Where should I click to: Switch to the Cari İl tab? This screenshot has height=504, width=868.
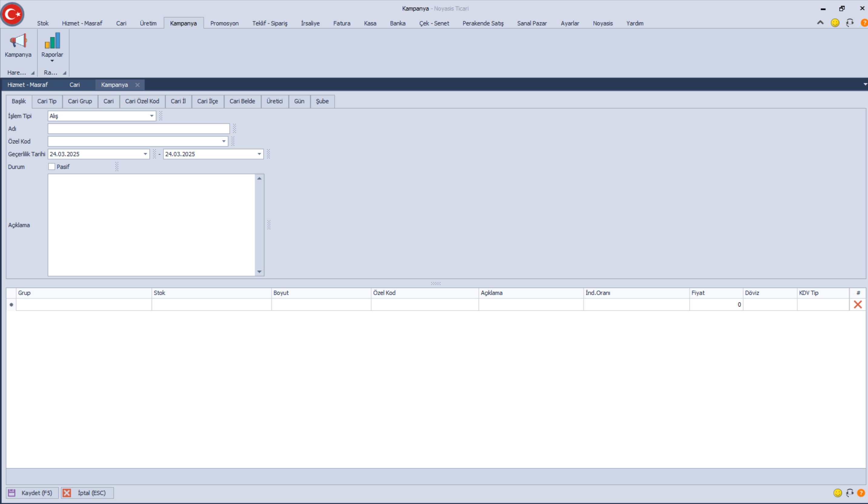(178, 101)
